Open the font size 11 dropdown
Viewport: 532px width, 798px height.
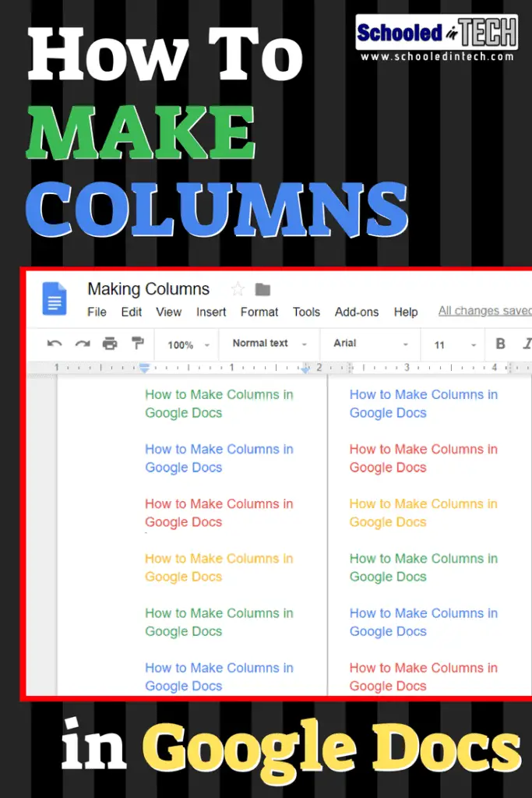pos(455,344)
